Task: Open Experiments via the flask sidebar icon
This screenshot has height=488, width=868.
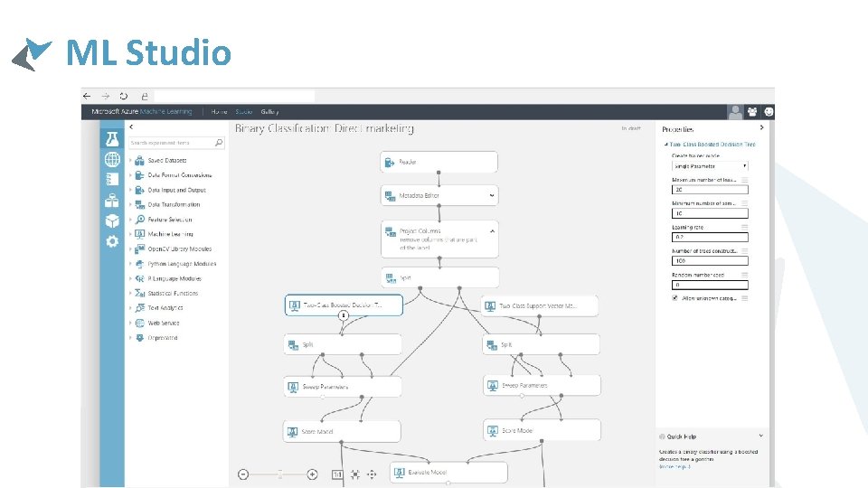Action: pos(112,139)
